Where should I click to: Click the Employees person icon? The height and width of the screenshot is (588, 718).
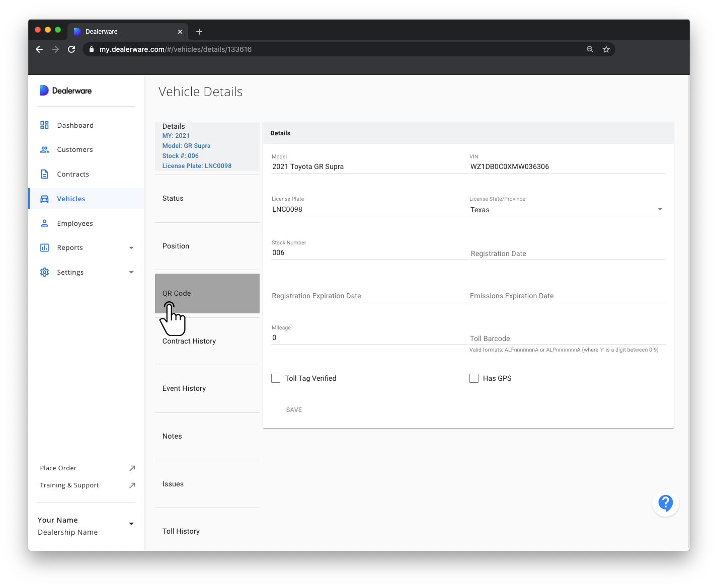coord(45,223)
